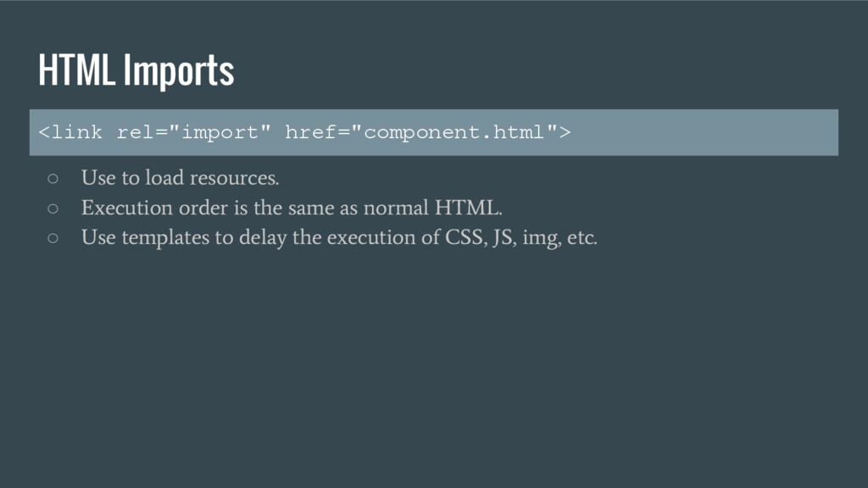Click 'etc.' ending the third bullet
Viewport: 868px width, 488px height.
click(x=582, y=237)
